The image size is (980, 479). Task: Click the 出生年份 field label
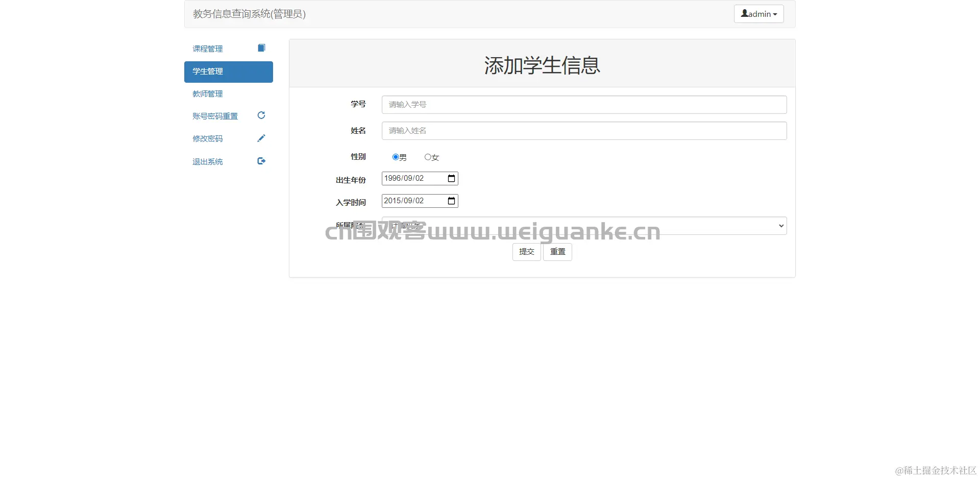(x=351, y=180)
